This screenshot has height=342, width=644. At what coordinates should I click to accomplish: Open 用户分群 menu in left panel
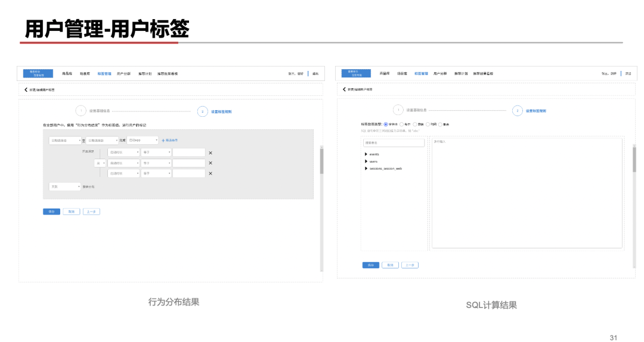click(x=123, y=74)
